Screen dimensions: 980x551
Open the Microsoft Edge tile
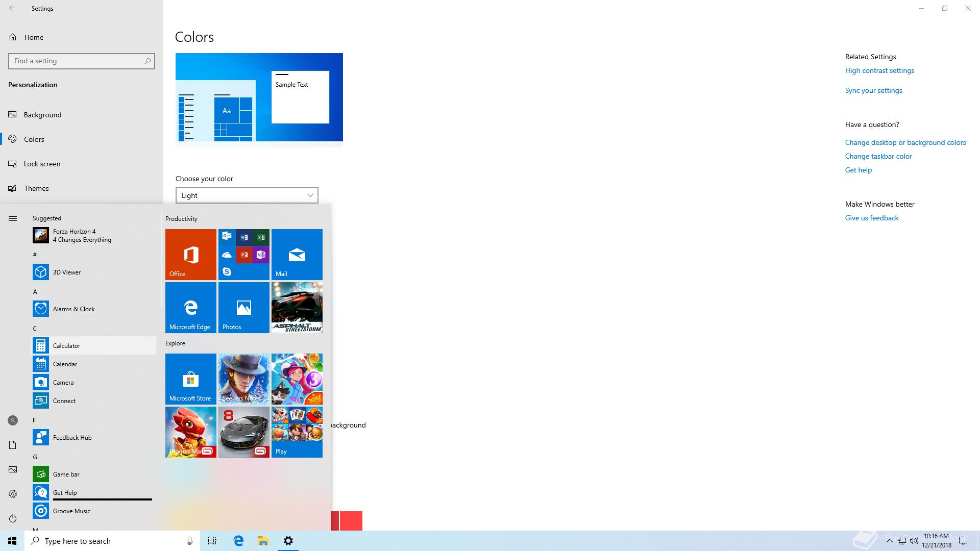(x=191, y=308)
